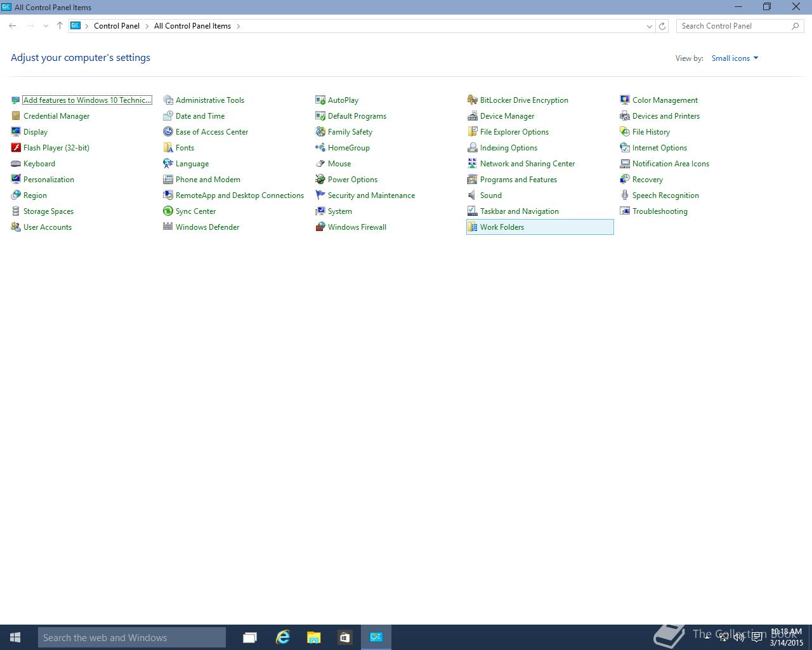
Task: Open File Explorer from taskbar
Action: click(x=313, y=637)
